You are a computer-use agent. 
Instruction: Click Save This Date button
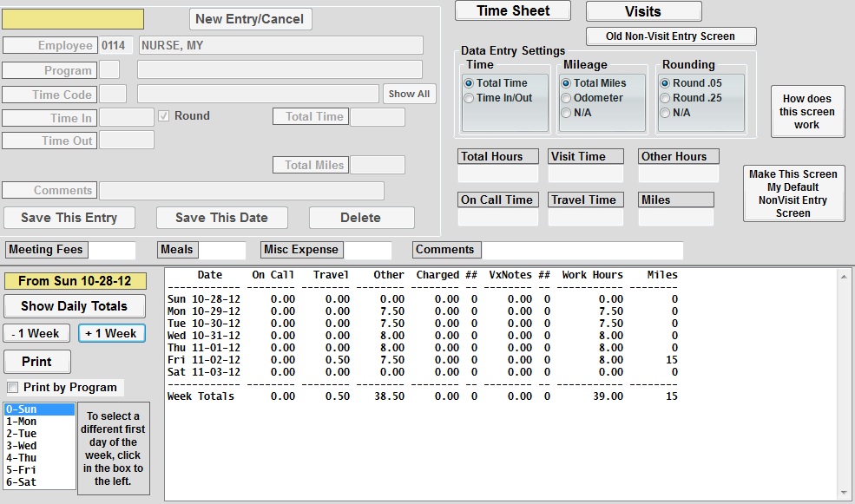[221, 218]
